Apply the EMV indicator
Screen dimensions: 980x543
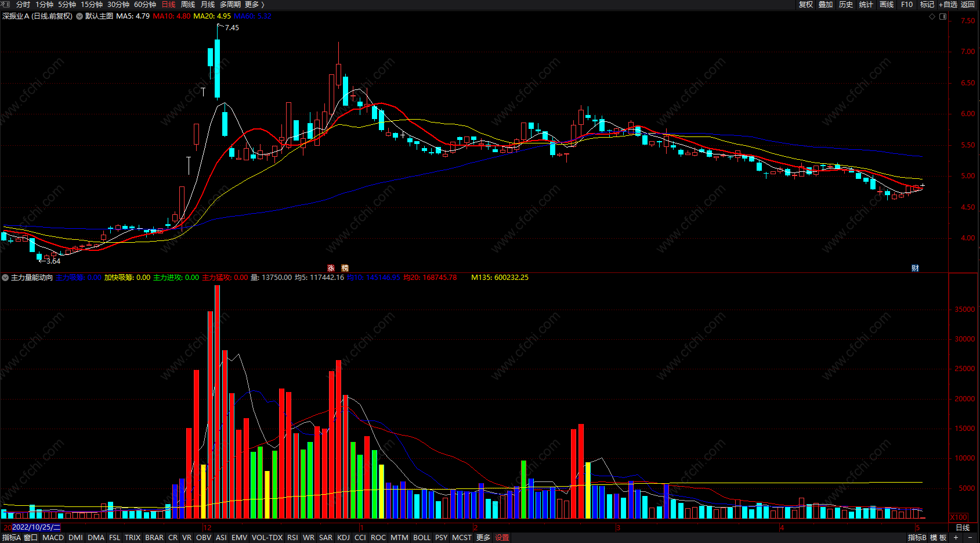[239, 538]
